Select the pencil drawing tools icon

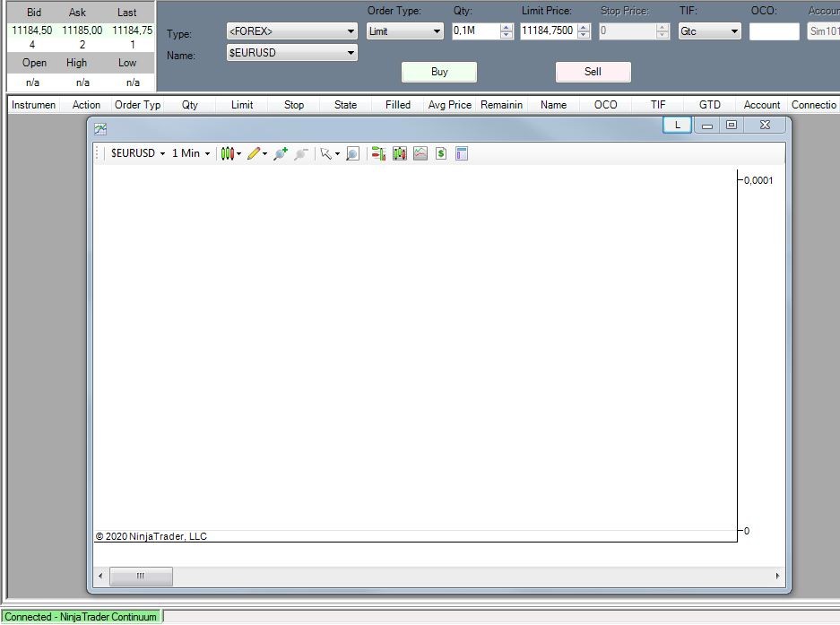tap(254, 154)
